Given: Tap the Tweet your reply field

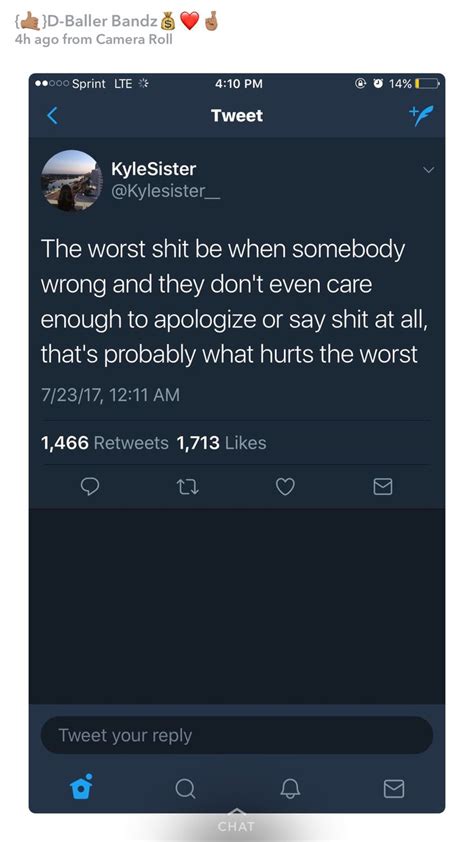Looking at the screenshot, I should 237,735.
